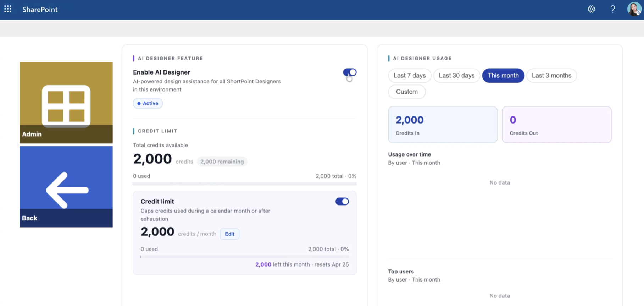Click the Credits Out card

tap(557, 125)
